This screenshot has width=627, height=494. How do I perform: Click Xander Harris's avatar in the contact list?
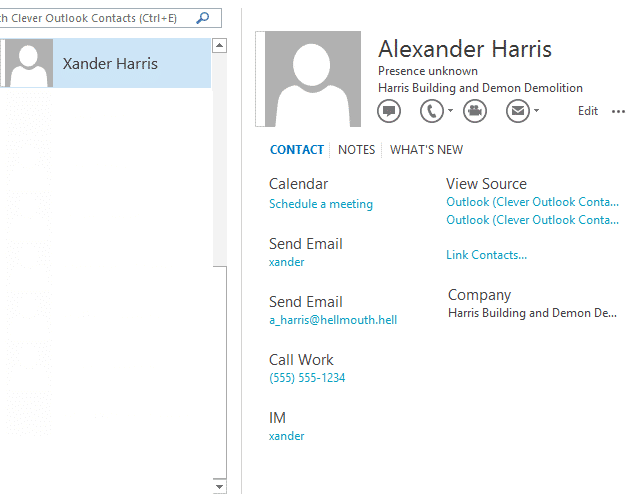pyautogui.click(x=29, y=64)
